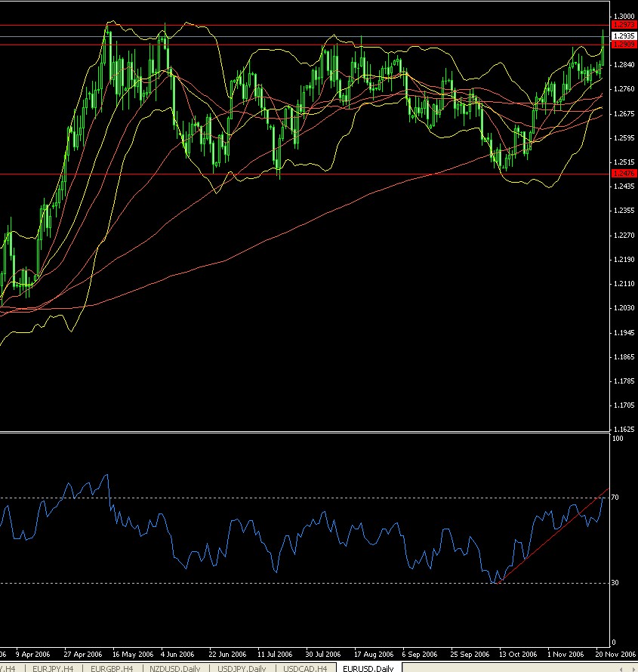Click the 16 May 2006 date label
Viewport: 638px width, 672px height.
click(133, 655)
